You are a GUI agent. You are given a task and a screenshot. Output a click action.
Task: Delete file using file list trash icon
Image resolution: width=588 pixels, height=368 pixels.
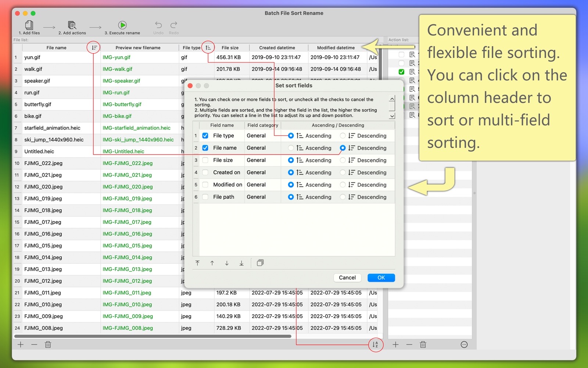[x=48, y=345]
